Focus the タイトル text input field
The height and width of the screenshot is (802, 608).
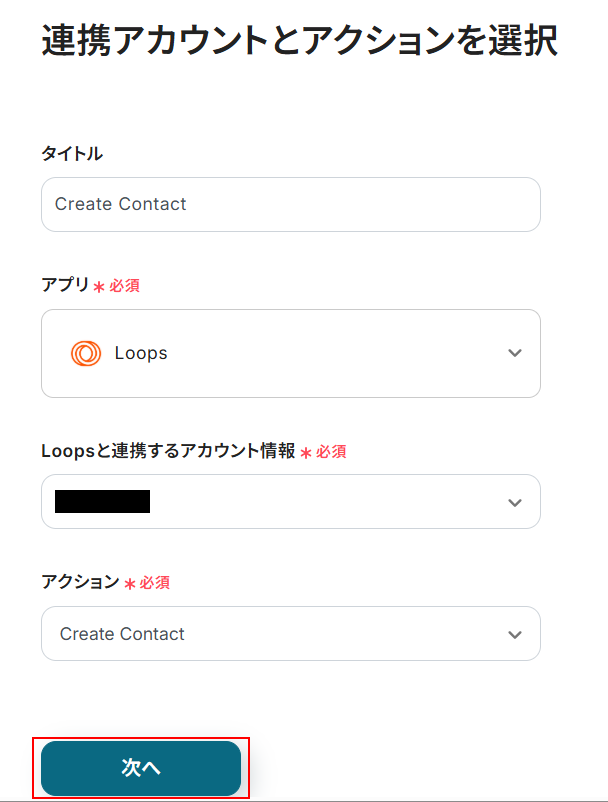[x=290, y=204]
